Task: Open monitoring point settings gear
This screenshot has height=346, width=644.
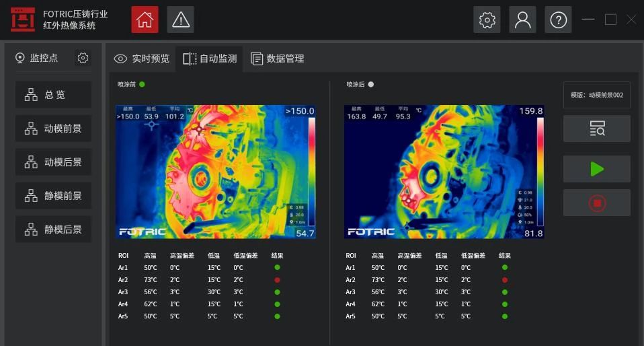Action: (x=83, y=58)
